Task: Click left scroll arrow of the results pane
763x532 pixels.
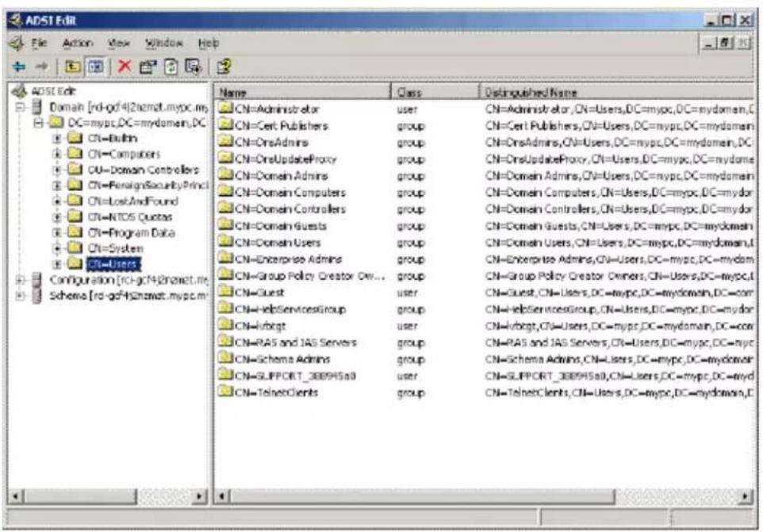Action: 222,496
